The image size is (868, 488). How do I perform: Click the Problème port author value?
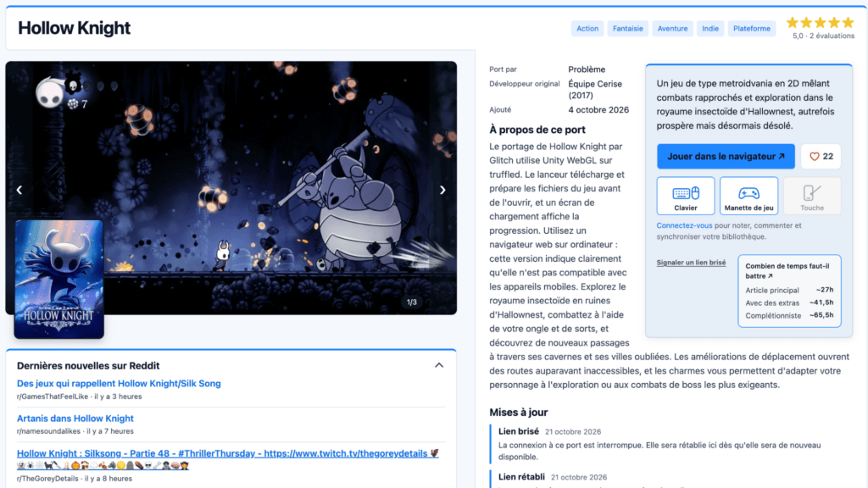point(587,69)
